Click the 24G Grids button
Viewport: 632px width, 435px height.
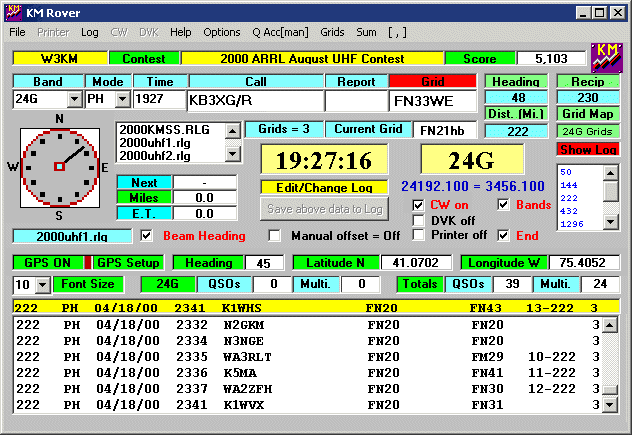[588, 131]
